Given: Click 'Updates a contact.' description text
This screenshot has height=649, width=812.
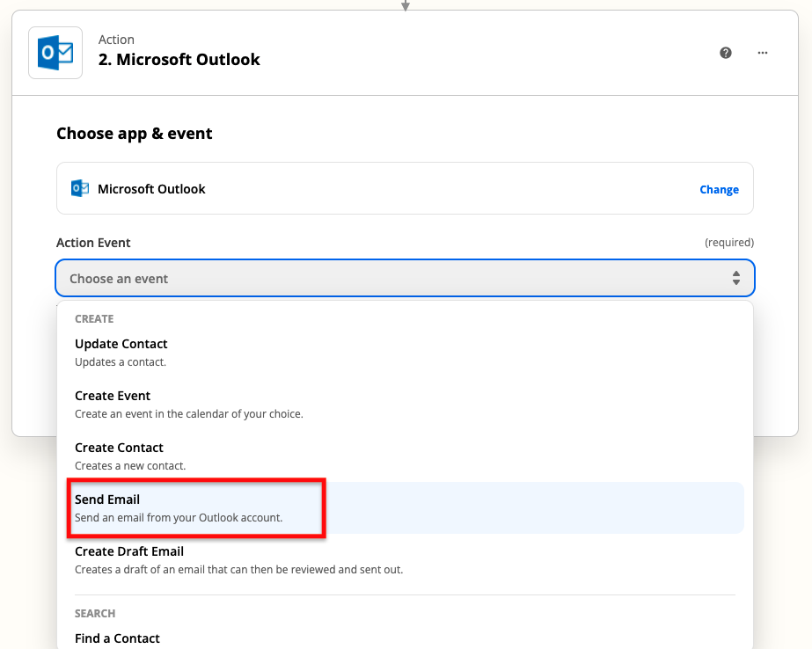Looking at the screenshot, I should click(x=121, y=362).
